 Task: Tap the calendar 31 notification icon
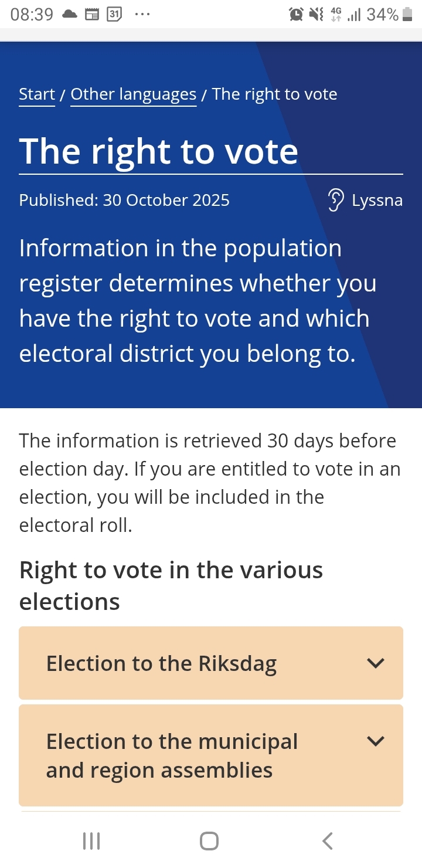(114, 15)
